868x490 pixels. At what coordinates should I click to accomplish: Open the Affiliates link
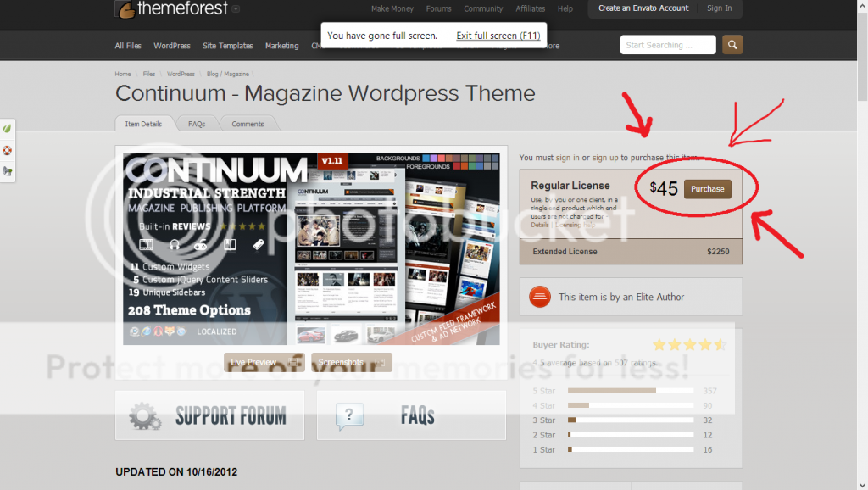pyautogui.click(x=531, y=8)
